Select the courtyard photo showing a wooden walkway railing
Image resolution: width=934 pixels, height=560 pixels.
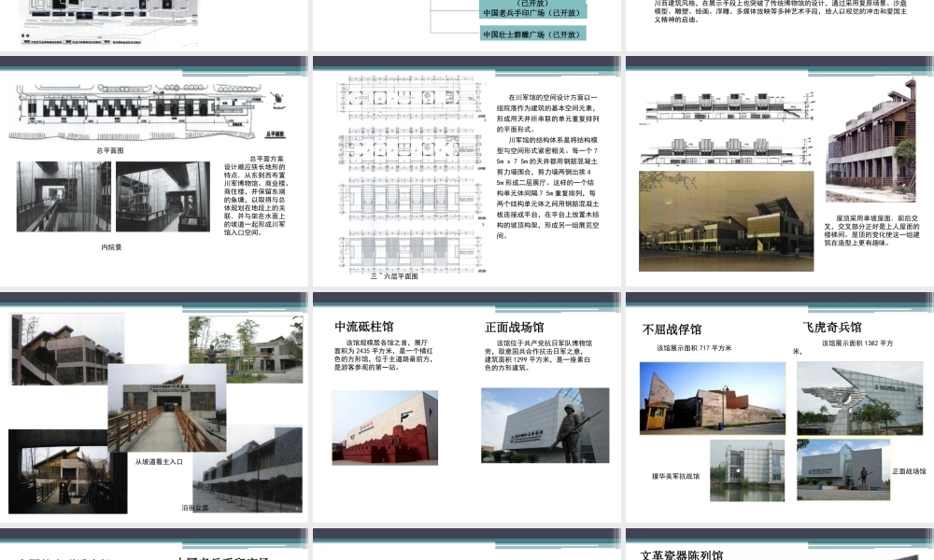64,196
